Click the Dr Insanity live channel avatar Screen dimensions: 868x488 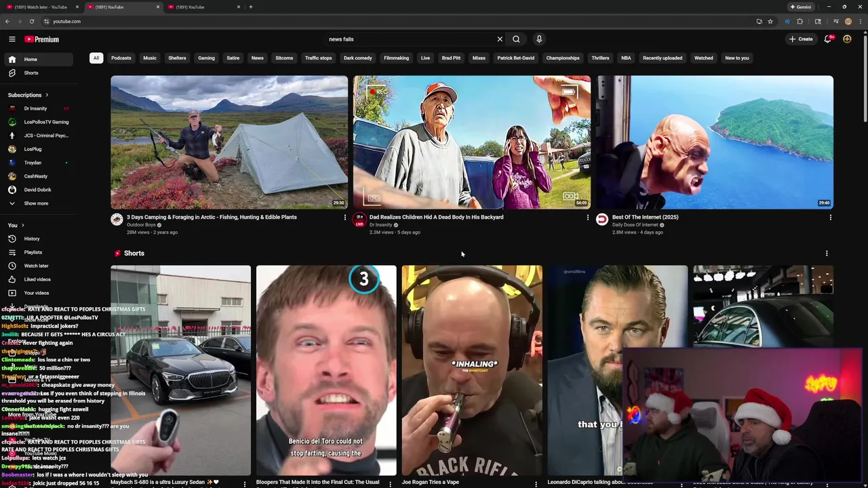pyautogui.click(x=359, y=219)
